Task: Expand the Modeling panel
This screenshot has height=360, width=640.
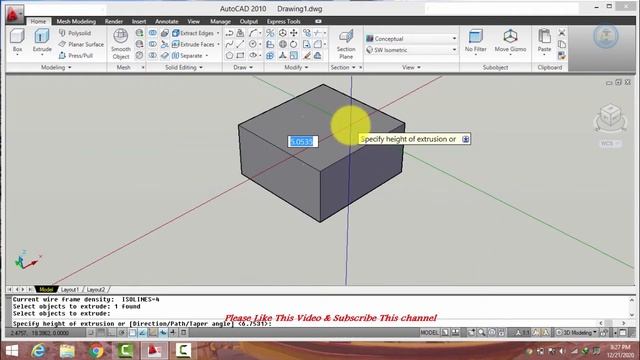Action: [56, 67]
